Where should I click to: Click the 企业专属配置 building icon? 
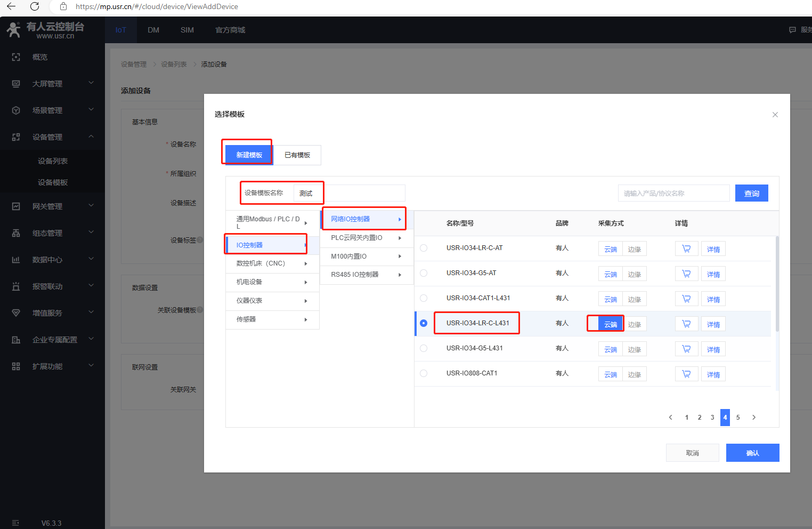pyautogui.click(x=16, y=340)
